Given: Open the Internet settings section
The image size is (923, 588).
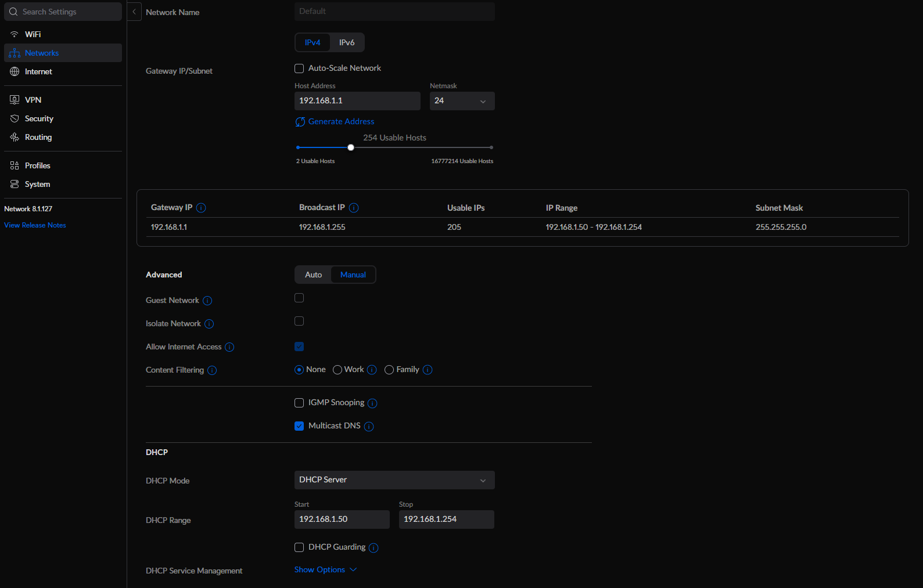Looking at the screenshot, I should point(63,71).
